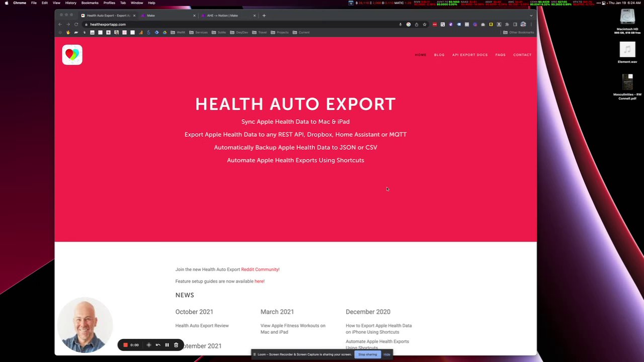Open the Chrome side panel icon
644x362 pixels.
tap(515, 24)
